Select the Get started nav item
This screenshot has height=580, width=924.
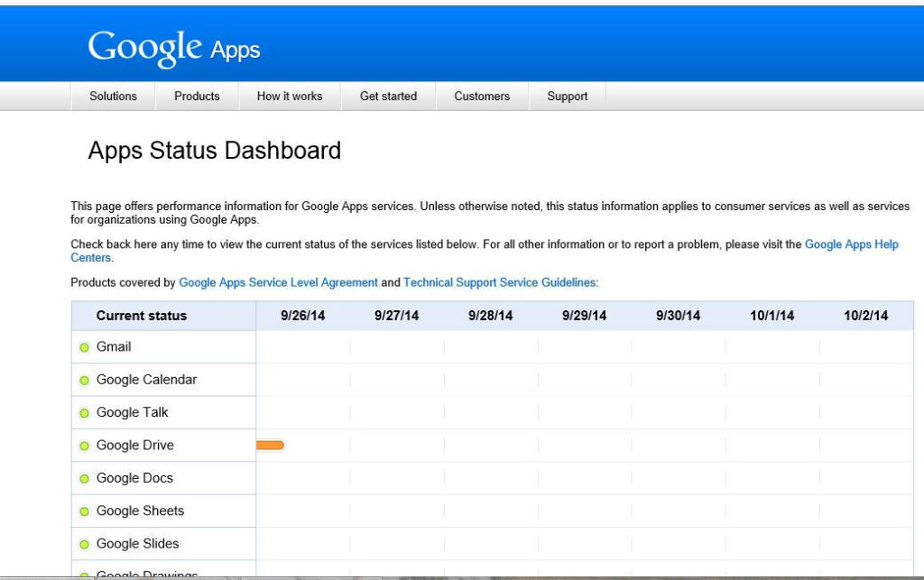tap(388, 96)
